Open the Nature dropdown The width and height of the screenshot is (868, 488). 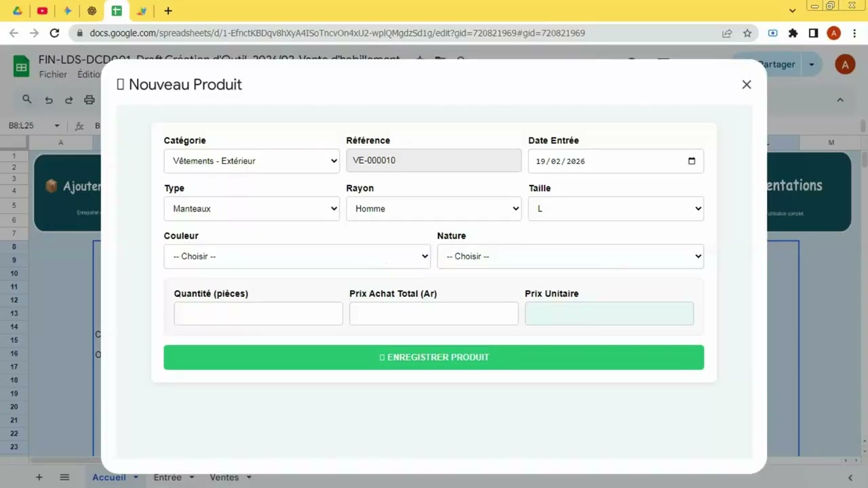pyautogui.click(x=570, y=256)
